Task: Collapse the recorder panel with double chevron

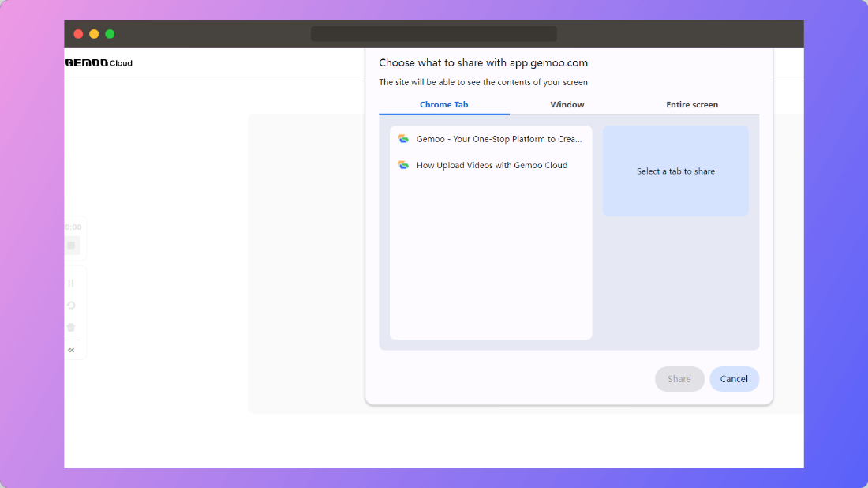Action: (71, 350)
